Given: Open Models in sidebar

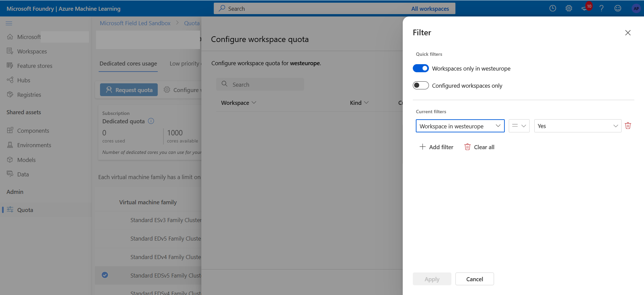Looking at the screenshot, I should 26,160.
